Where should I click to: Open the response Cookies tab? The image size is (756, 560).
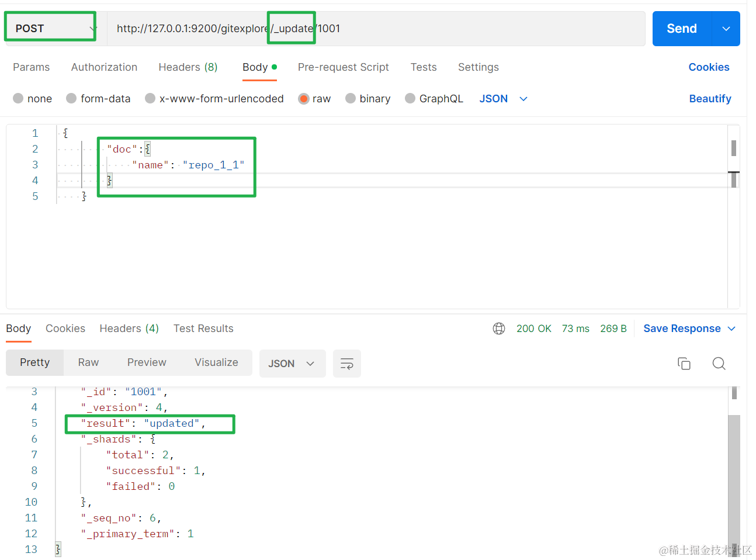tap(65, 329)
